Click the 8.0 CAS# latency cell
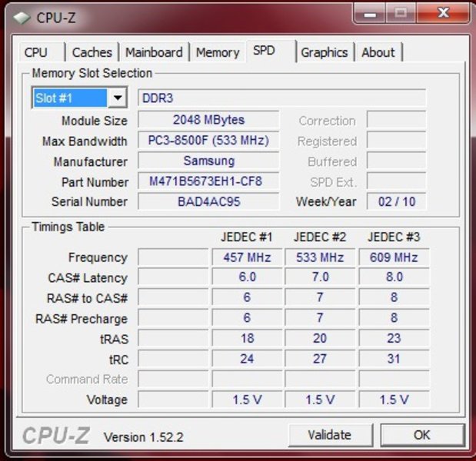The width and height of the screenshot is (476, 461). pyautogui.click(x=394, y=277)
